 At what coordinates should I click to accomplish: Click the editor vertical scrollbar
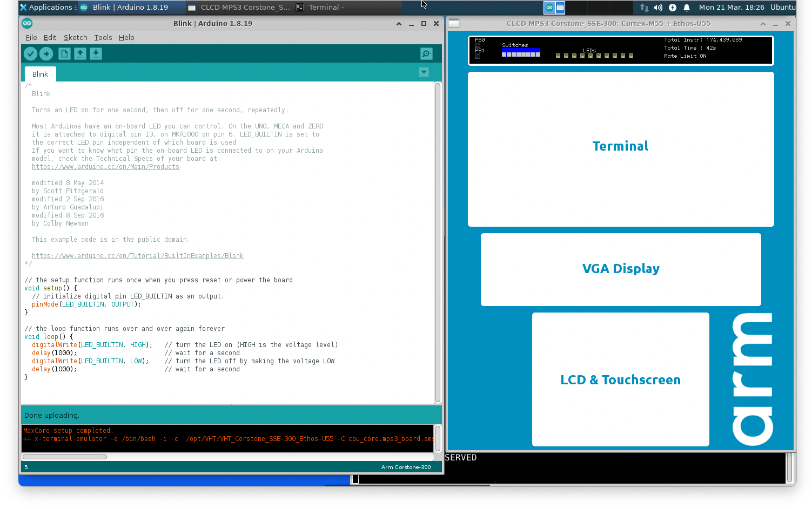pyautogui.click(x=438, y=242)
